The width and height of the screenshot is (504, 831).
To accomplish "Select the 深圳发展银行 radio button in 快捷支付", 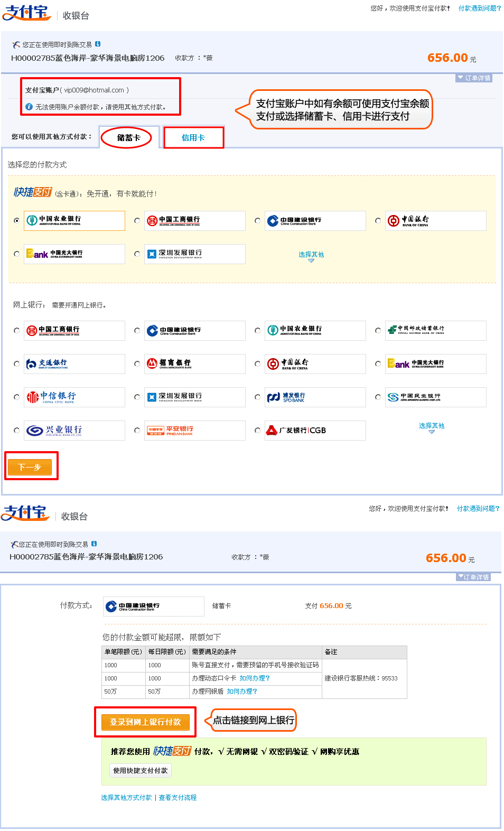I will click(137, 254).
